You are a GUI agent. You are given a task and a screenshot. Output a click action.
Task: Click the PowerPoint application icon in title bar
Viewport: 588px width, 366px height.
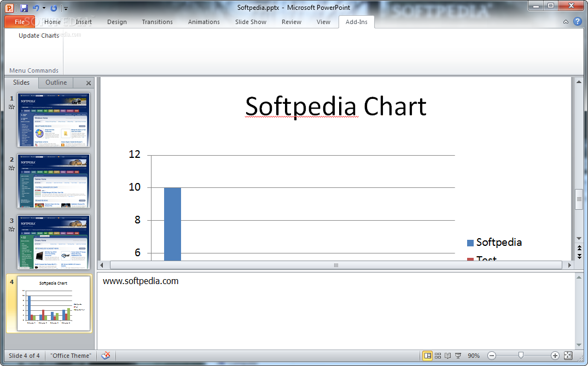(9, 8)
